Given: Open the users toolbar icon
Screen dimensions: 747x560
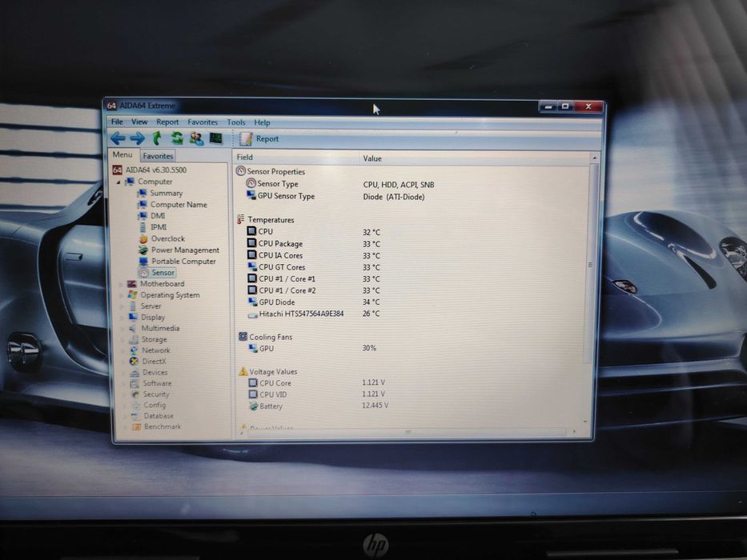Looking at the screenshot, I should [x=196, y=138].
